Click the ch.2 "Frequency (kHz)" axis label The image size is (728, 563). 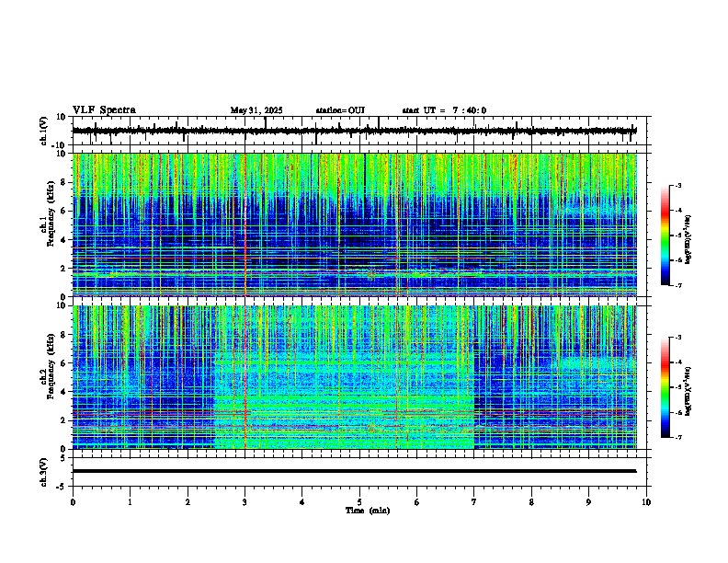(x=51, y=366)
